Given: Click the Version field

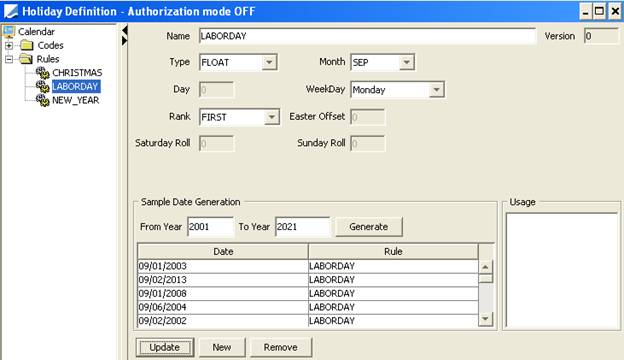Looking at the screenshot, I should click(602, 36).
